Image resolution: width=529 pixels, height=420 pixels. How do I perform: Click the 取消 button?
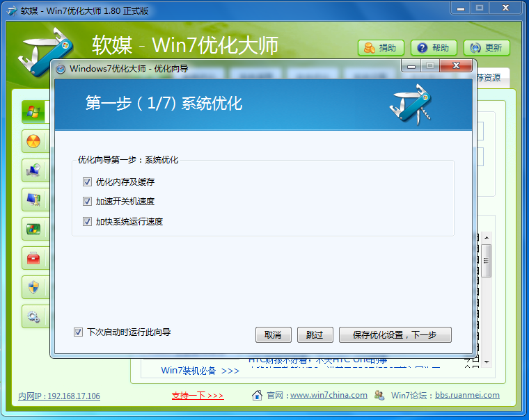click(274, 334)
